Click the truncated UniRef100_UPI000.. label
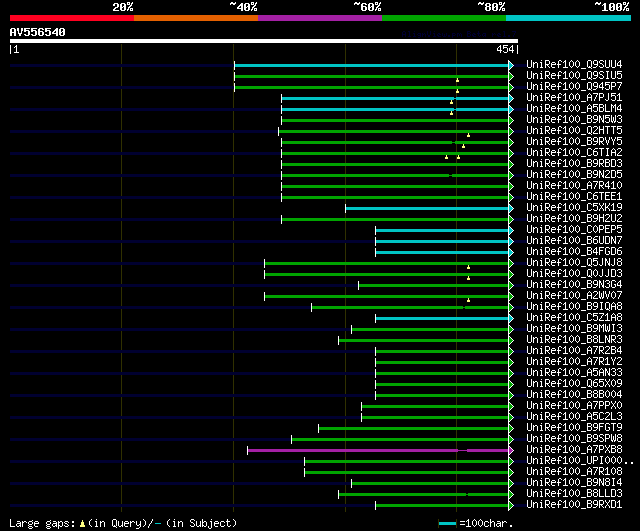The image size is (640, 531). point(580,461)
